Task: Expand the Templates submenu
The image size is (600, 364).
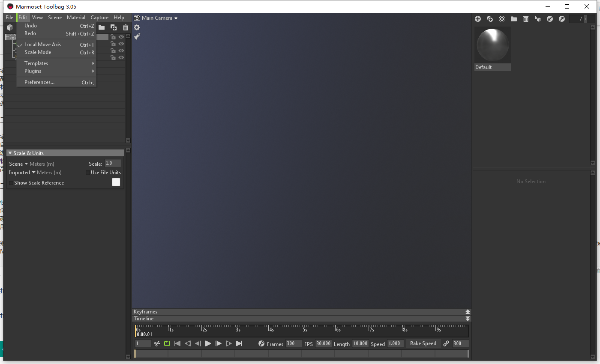Action: [56, 63]
